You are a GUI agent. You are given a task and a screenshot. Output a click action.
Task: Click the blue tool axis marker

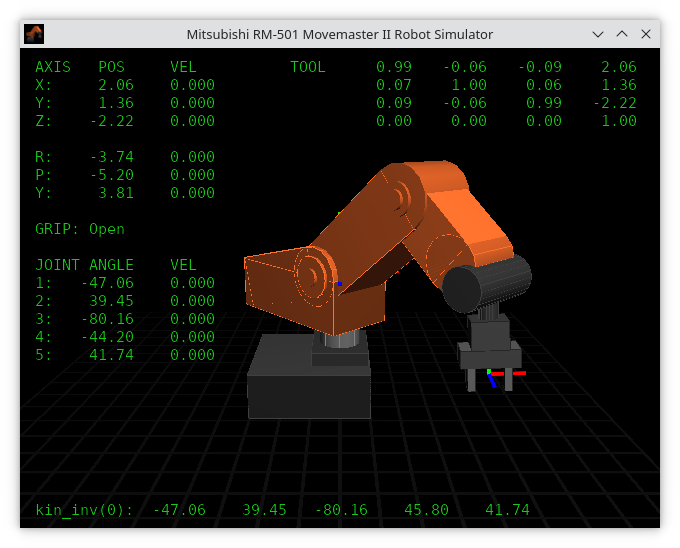tap(492, 381)
